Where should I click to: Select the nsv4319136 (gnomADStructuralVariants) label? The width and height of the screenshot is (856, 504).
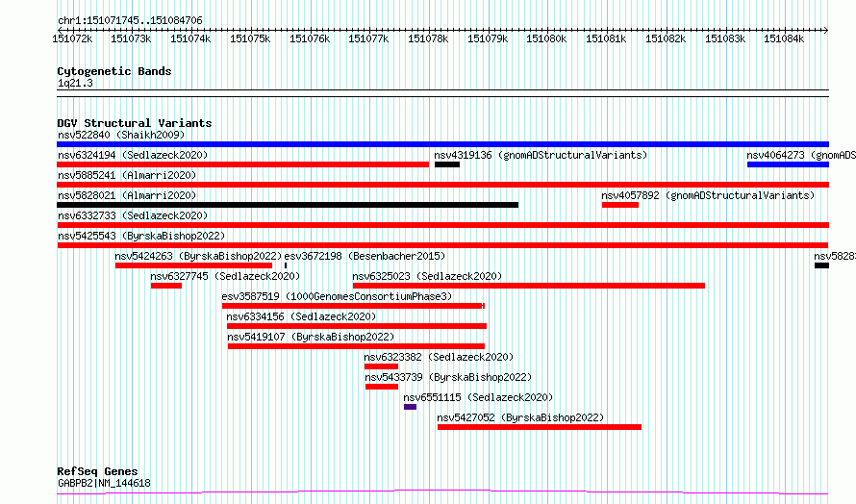click(x=541, y=155)
